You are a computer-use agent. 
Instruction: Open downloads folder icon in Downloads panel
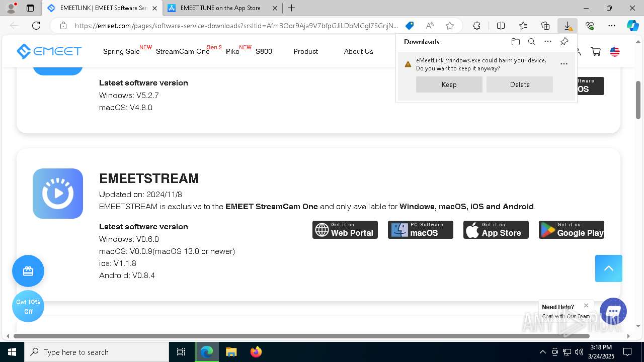(x=515, y=42)
